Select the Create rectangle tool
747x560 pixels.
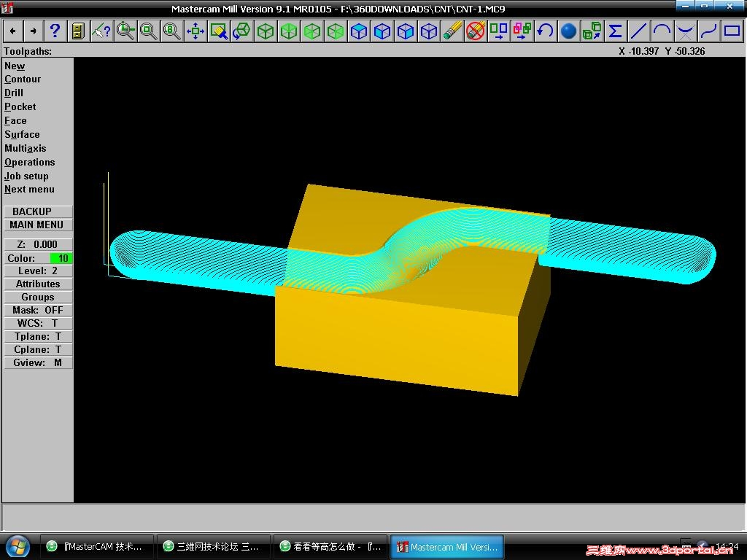click(x=732, y=31)
